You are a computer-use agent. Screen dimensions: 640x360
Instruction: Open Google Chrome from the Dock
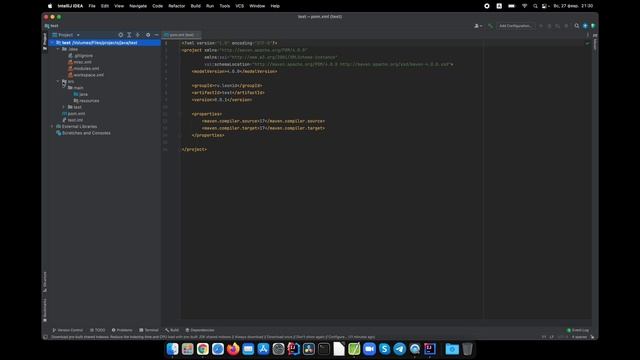[202, 349]
